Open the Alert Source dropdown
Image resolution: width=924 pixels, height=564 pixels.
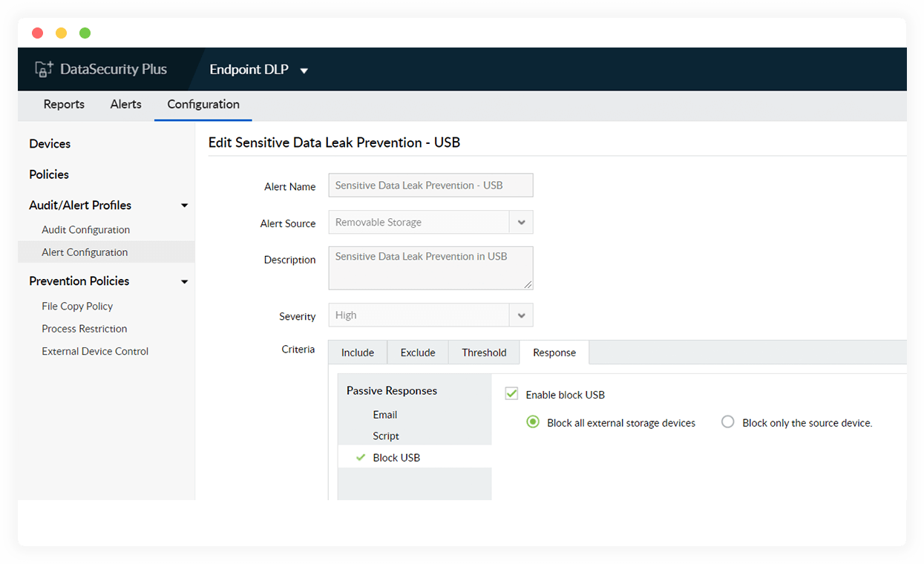[521, 223]
